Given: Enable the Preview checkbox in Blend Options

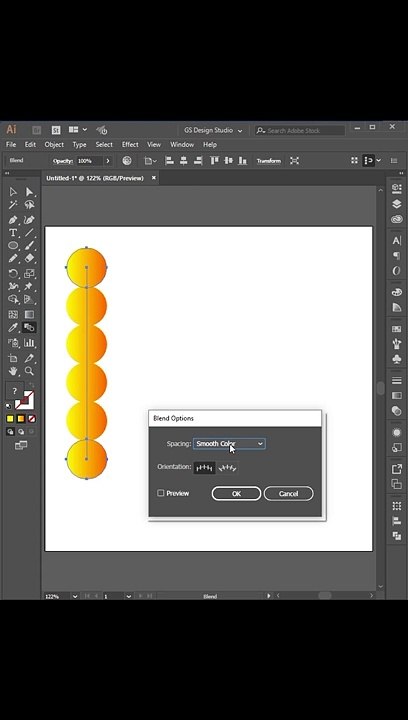Looking at the screenshot, I should tap(161, 493).
